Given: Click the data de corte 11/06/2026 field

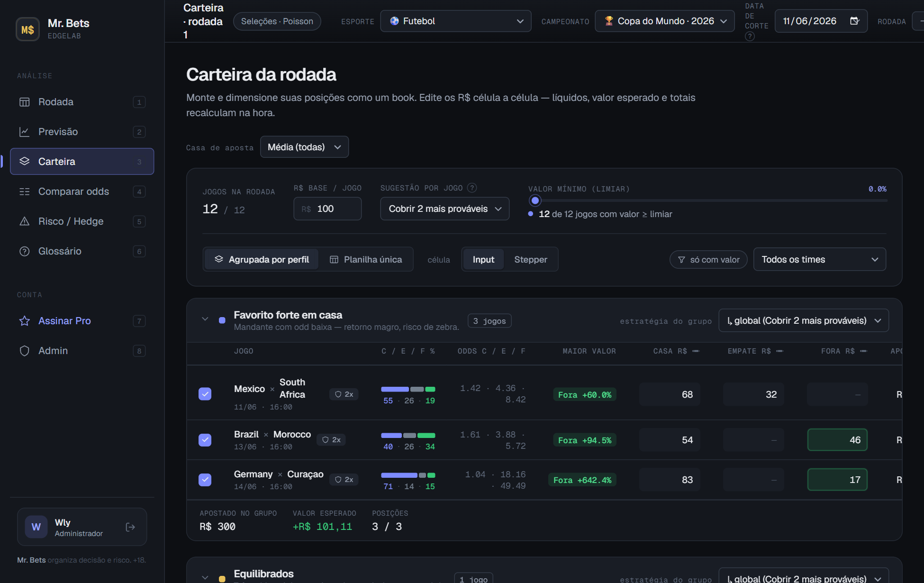Looking at the screenshot, I should (821, 21).
